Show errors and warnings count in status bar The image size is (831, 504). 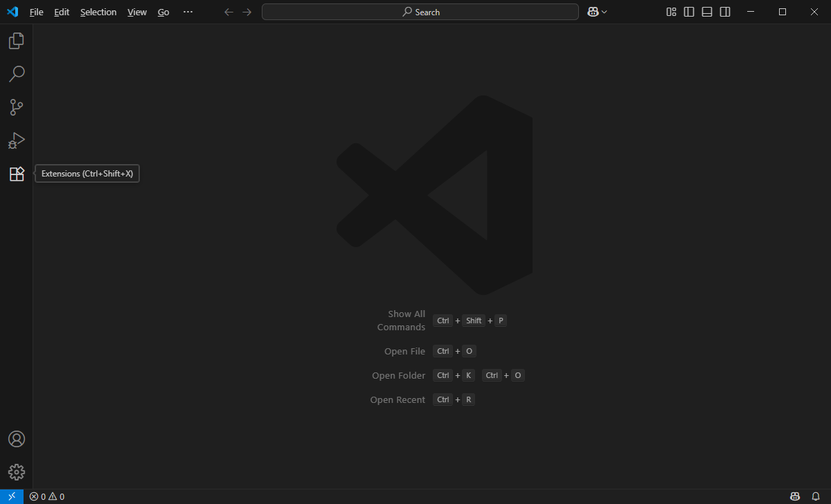click(x=47, y=496)
